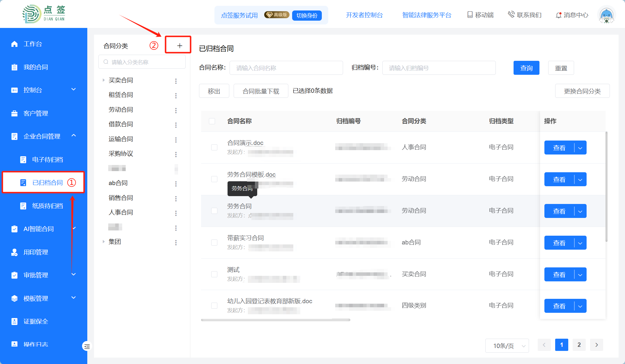Go to page 2 of results
The image size is (625, 364).
click(x=579, y=345)
